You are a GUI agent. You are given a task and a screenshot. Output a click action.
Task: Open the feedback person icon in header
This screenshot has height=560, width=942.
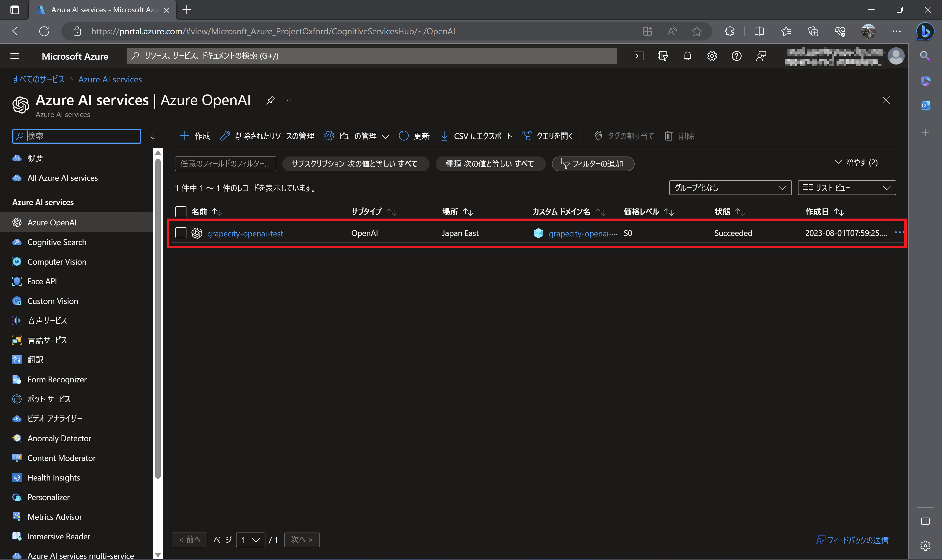coord(761,56)
